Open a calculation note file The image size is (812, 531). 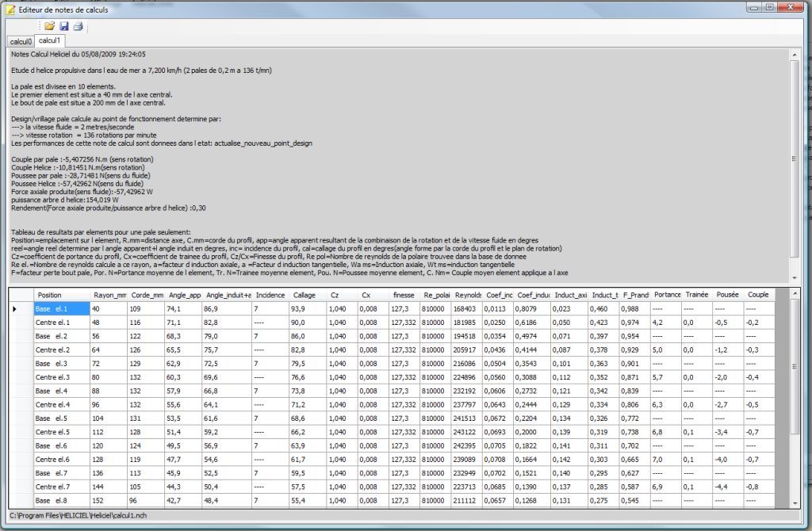coord(49,26)
